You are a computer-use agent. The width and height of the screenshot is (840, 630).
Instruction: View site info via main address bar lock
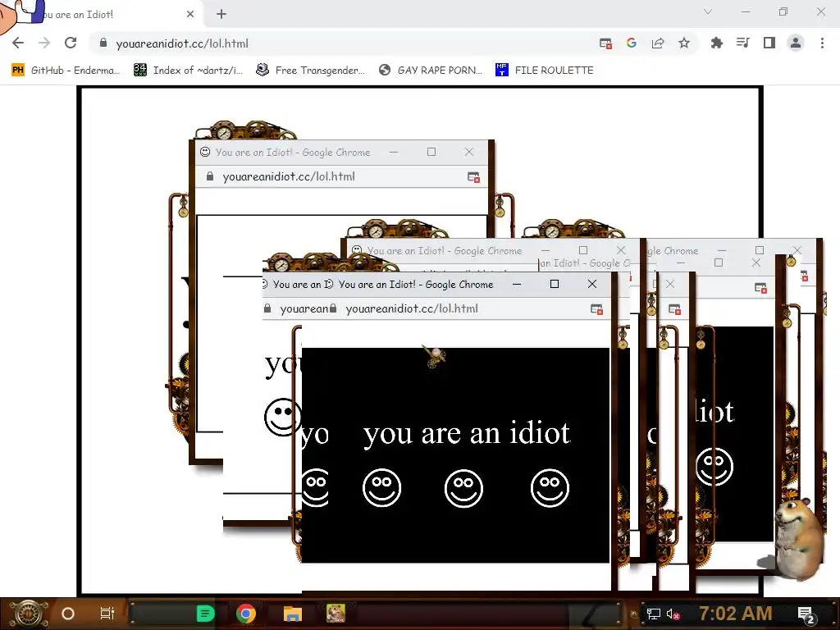click(103, 43)
